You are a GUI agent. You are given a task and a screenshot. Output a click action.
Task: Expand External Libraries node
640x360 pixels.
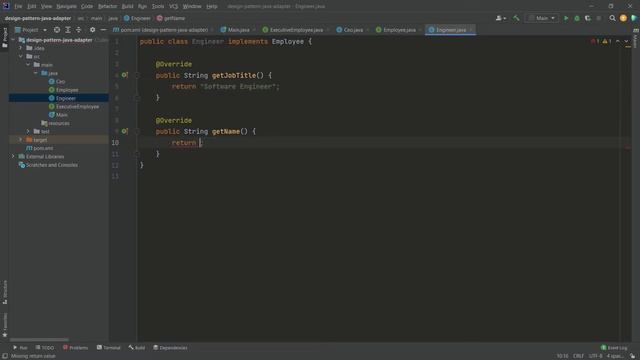[x=13, y=156]
